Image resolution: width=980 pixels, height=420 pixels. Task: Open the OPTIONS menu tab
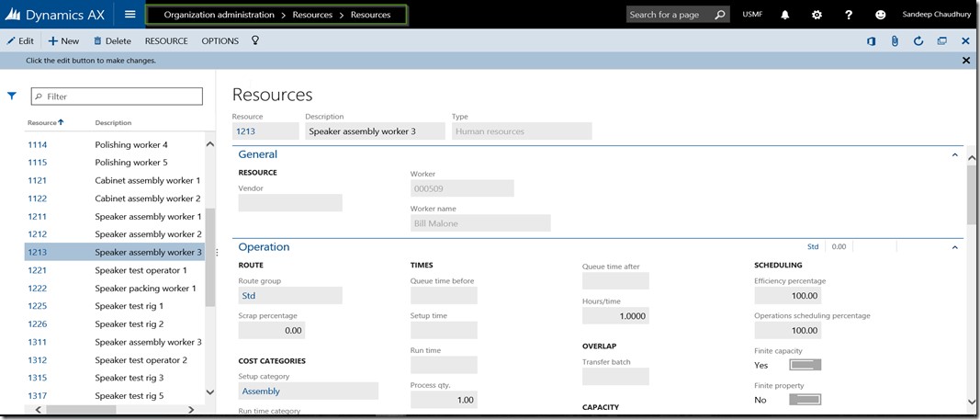coord(220,41)
